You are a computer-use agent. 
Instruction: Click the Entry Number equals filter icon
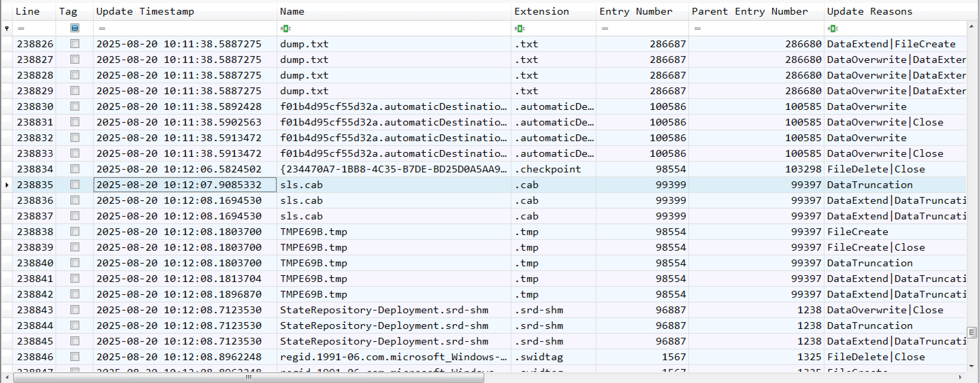605,29
